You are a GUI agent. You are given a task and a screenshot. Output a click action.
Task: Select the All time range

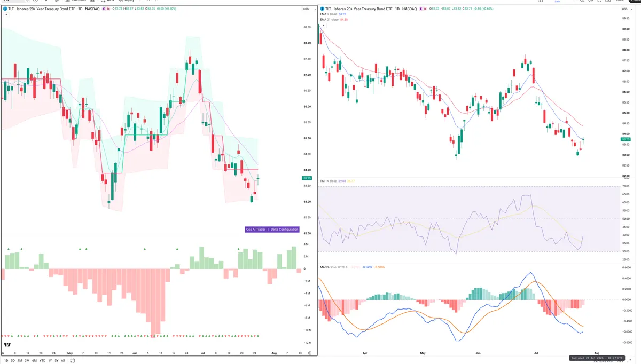63,361
